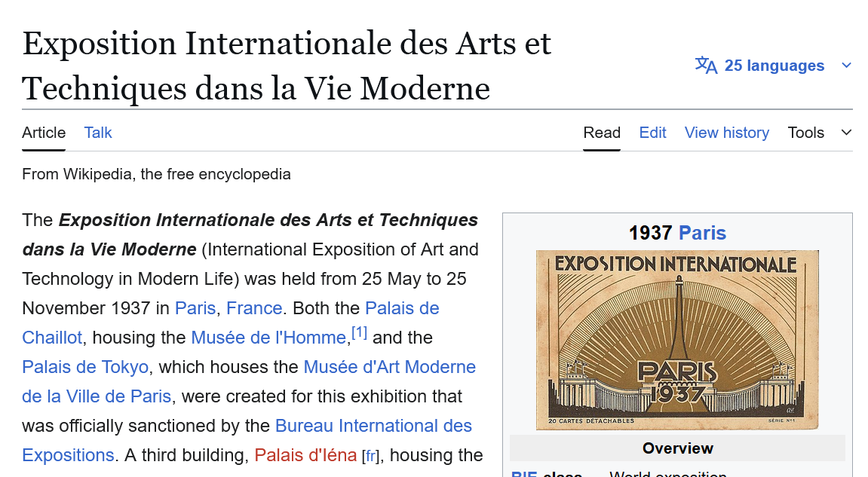Click the Overview infobox header
The width and height of the screenshot is (868, 477).
[677, 448]
